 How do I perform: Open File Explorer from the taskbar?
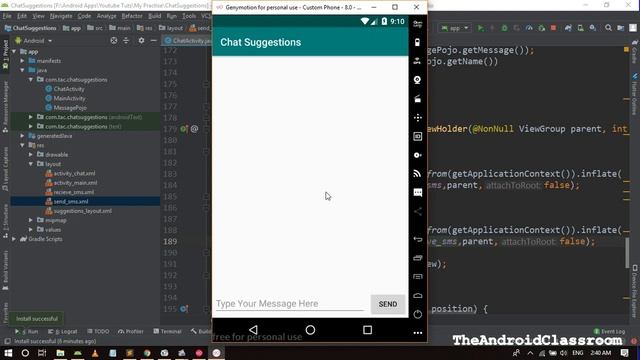tap(60, 353)
